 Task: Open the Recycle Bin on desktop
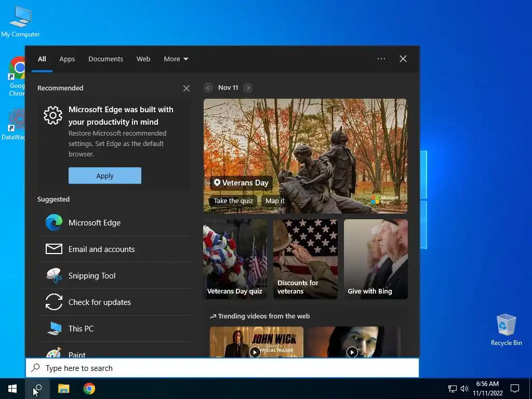506,330
